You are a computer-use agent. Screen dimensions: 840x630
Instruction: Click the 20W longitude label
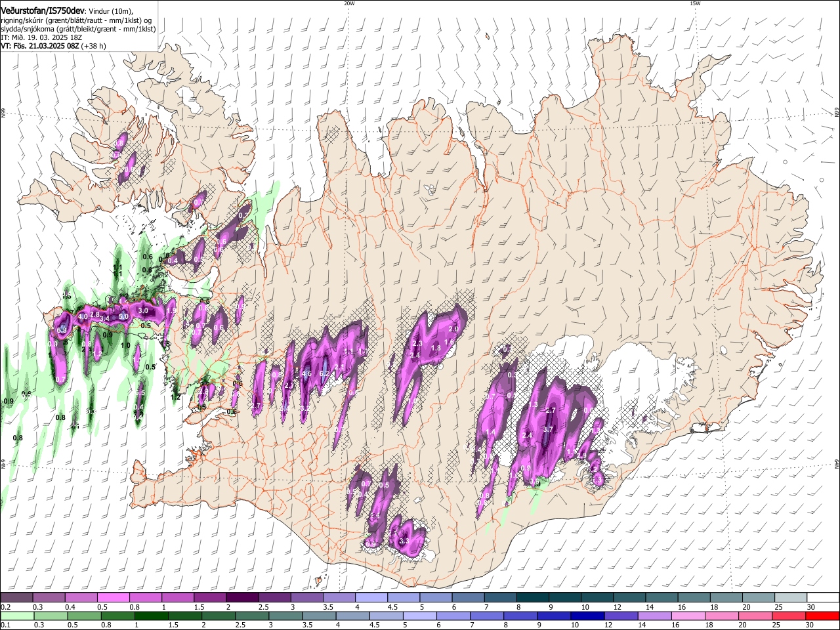[x=349, y=3]
